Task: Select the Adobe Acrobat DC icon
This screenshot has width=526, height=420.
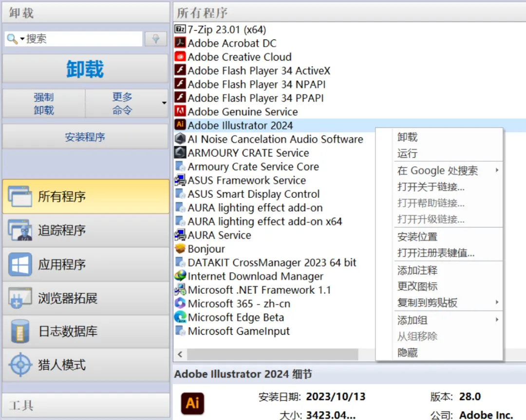Action: click(x=180, y=43)
